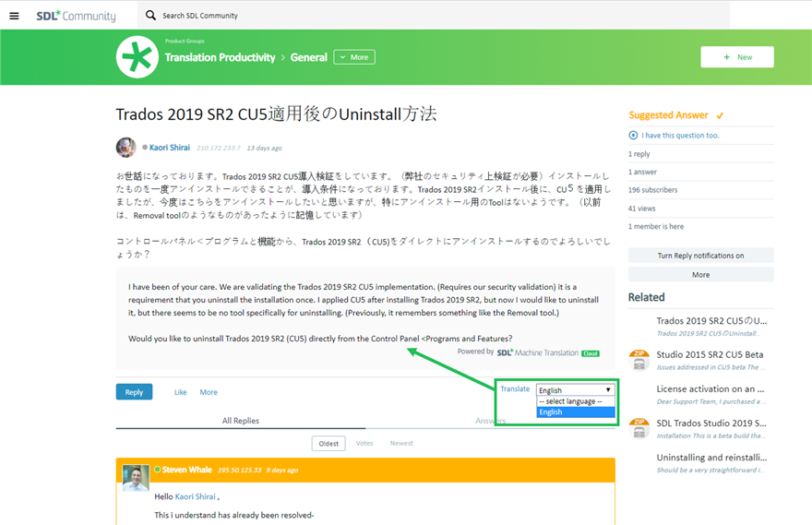Screen dimensions: 812x525
Task: Click '1 member is here' text
Action: [x=656, y=227]
